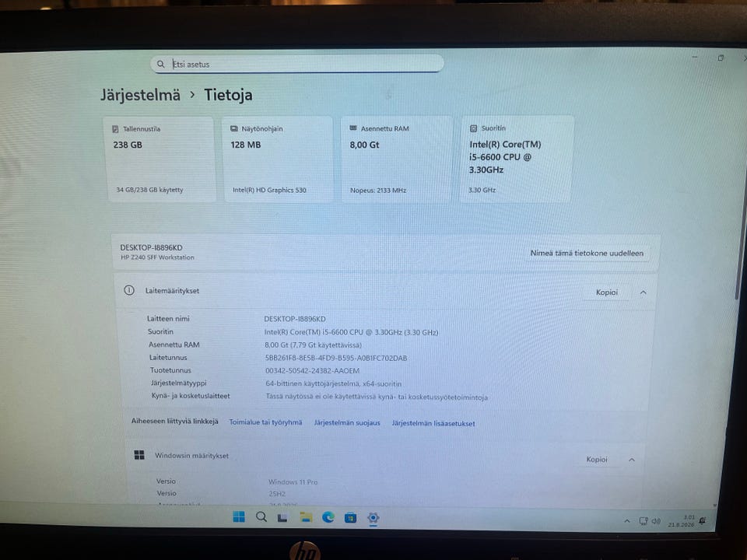Open Task View from taskbar
Screen dimensions: 747x560
coord(282,518)
